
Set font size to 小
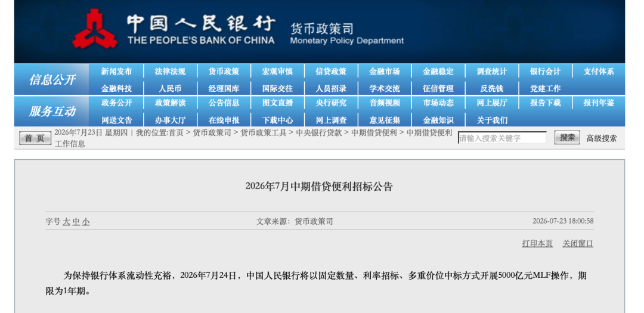(x=85, y=222)
